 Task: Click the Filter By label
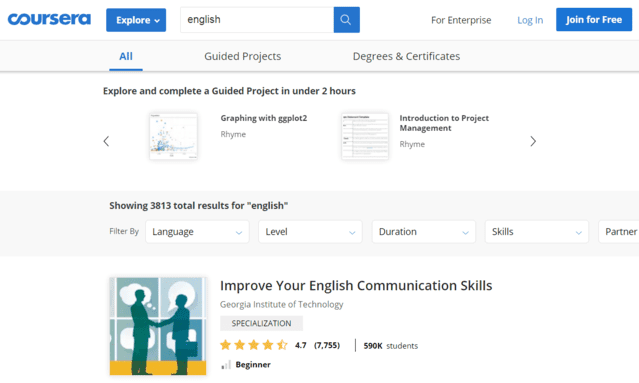124,231
